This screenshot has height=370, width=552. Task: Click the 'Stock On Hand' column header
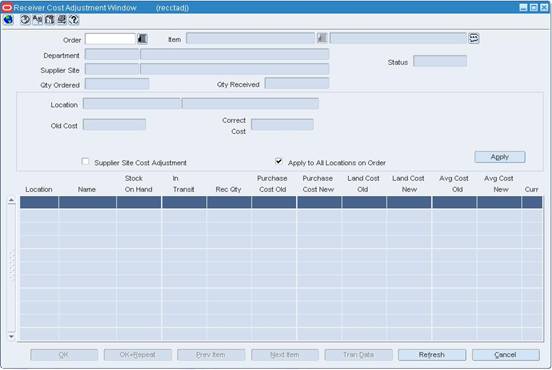(138, 184)
